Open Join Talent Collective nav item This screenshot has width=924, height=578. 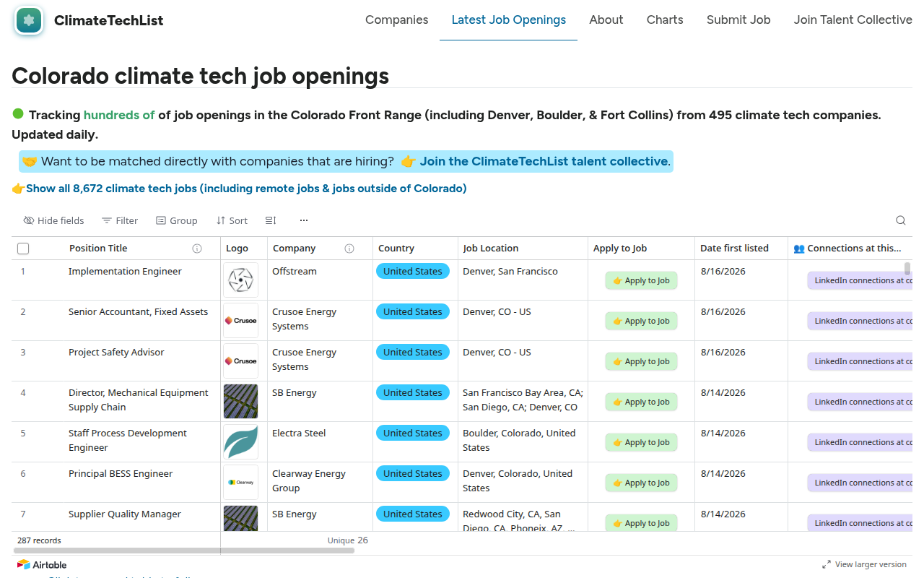point(853,20)
